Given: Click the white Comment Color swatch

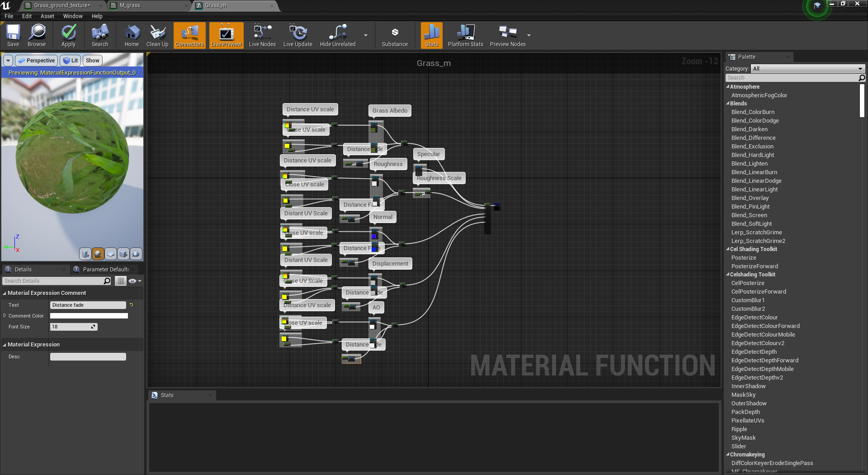Looking at the screenshot, I should pyautogui.click(x=89, y=316).
